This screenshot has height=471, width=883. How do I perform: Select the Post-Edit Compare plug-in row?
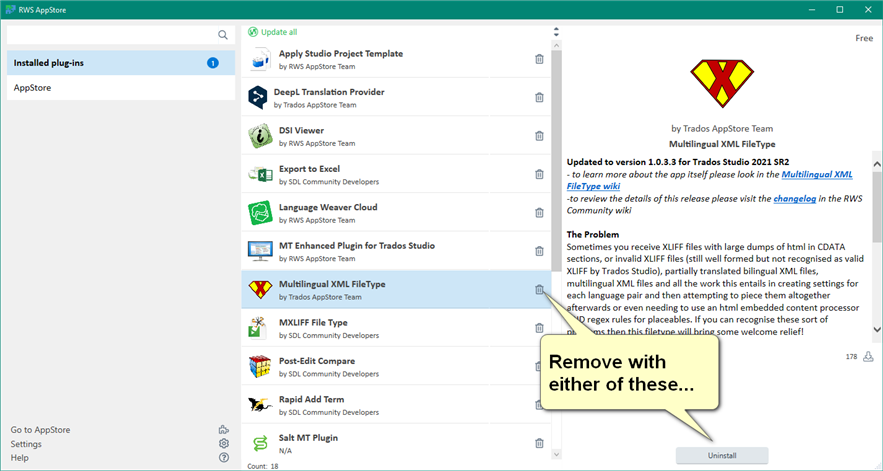pos(396,366)
